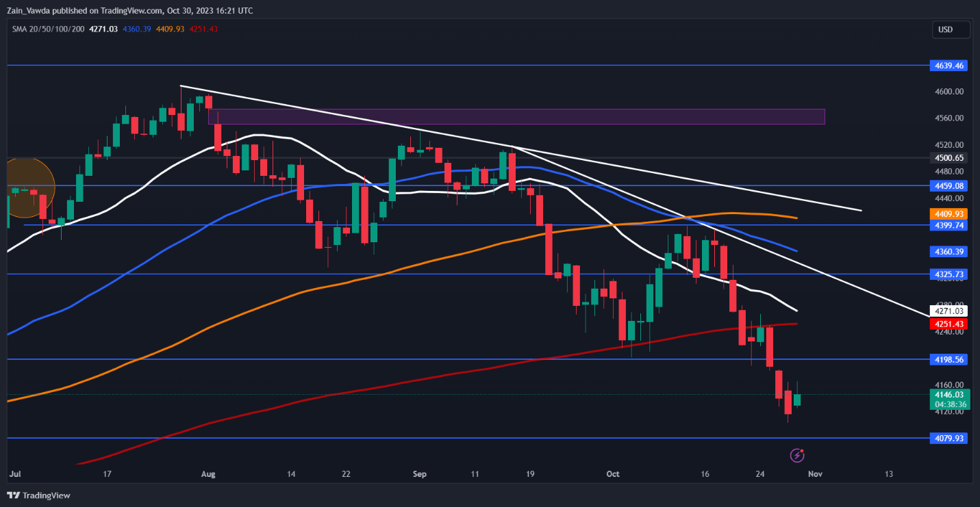The image size is (980, 507).
Task: Click the blue SMA value 4360.39
Action: coord(138,29)
